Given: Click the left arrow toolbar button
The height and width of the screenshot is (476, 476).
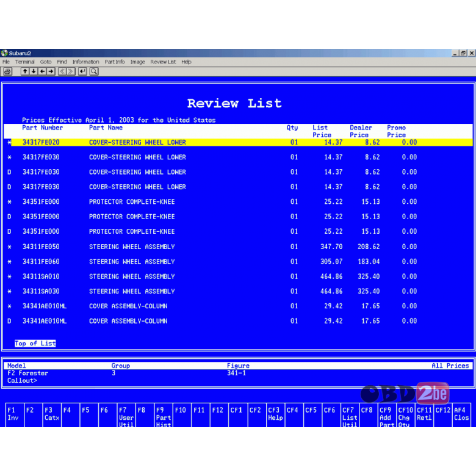Looking at the screenshot, I should pyautogui.click(x=42, y=71).
